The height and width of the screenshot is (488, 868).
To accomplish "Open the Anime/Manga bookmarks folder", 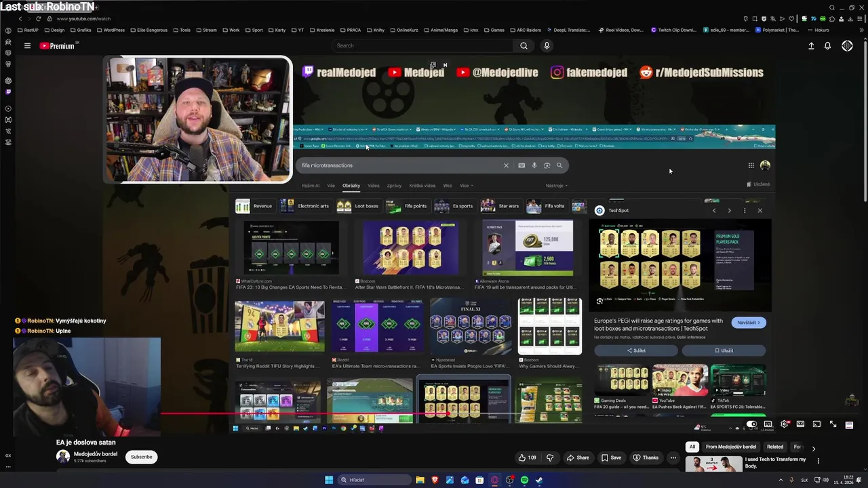I will (439, 30).
